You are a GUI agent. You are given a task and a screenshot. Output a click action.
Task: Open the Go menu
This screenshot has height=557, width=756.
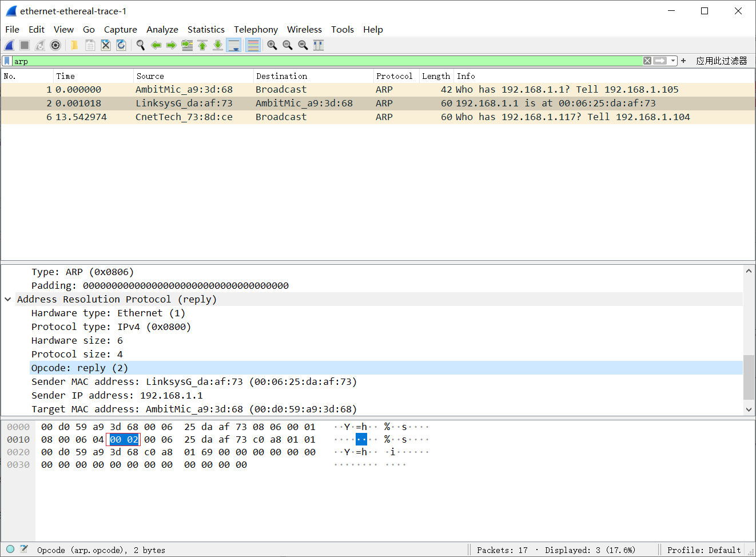[x=89, y=29]
